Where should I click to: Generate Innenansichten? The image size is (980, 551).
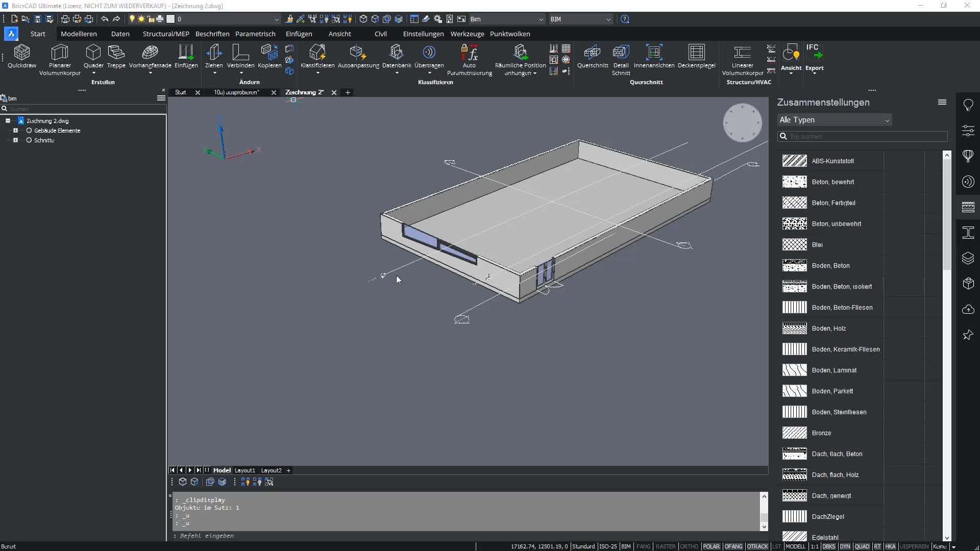click(x=654, y=56)
